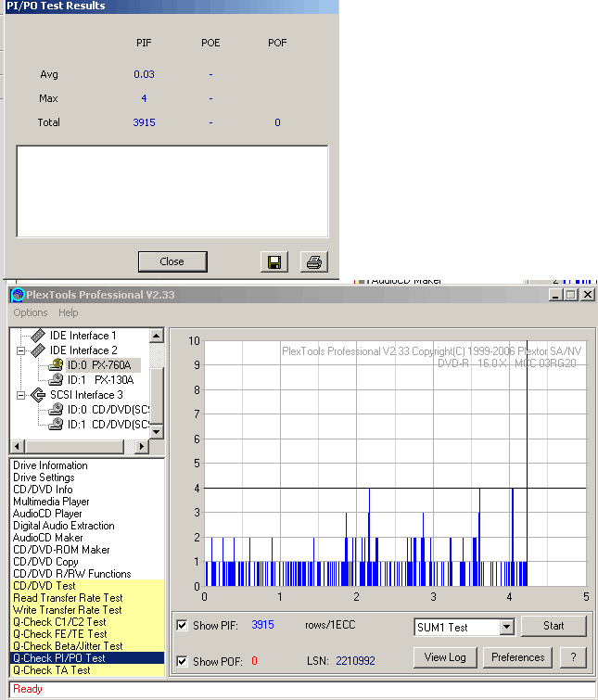Open the SUM1 Test dropdown
This screenshot has height=700, width=598.
tap(505, 628)
